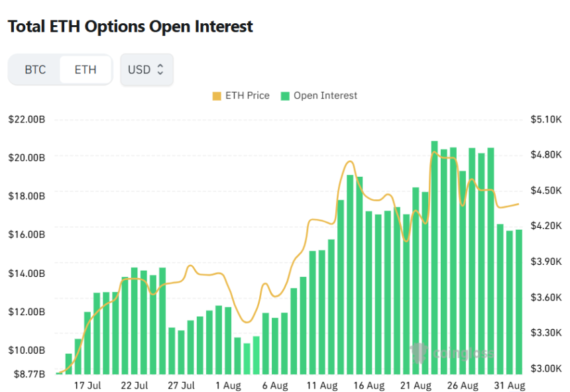Open the USD currency dropdown
570x392 pixels.
click(x=147, y=70)
